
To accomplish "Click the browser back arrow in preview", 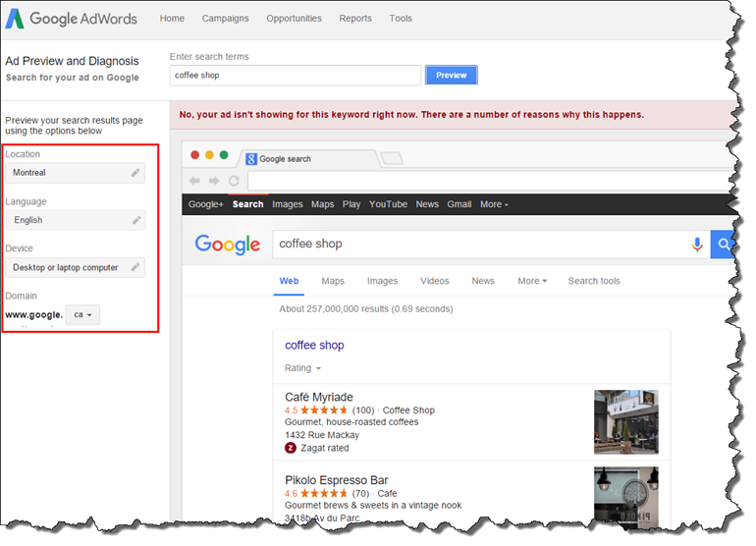I will click(x=194, y=181).
